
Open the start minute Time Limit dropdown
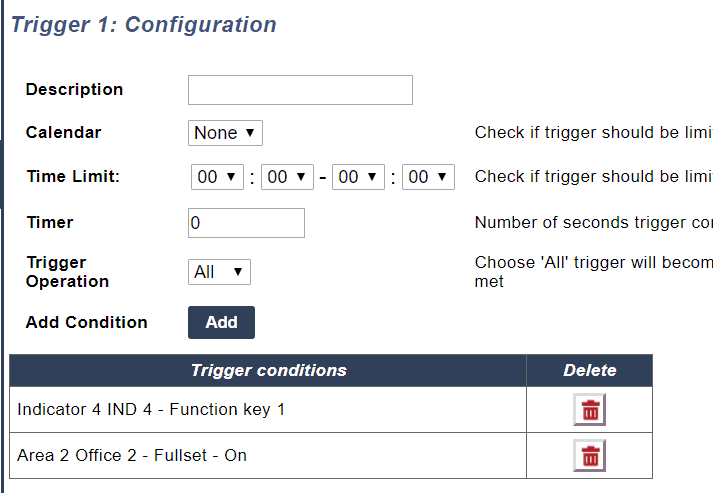tap(287, 177)
